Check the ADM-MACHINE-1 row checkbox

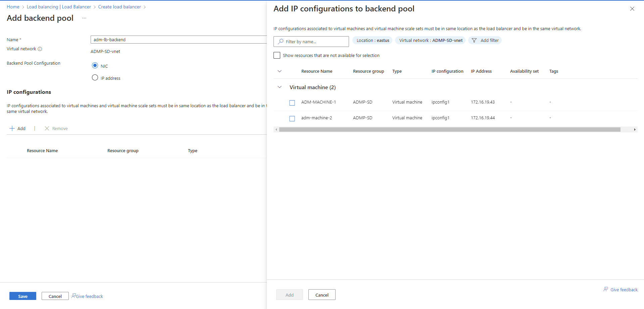coord(292,103)
